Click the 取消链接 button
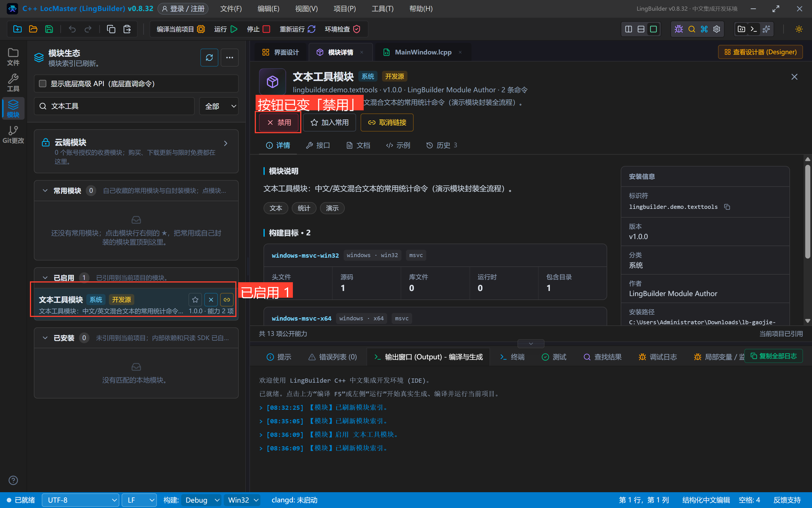The image size is (812, 508). tap(387, 122)
